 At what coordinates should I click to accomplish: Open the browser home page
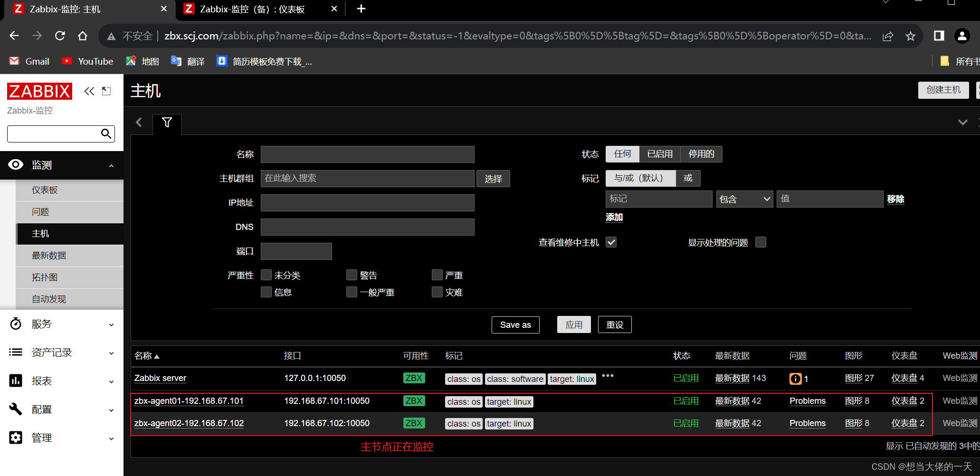tap(83, 36)
